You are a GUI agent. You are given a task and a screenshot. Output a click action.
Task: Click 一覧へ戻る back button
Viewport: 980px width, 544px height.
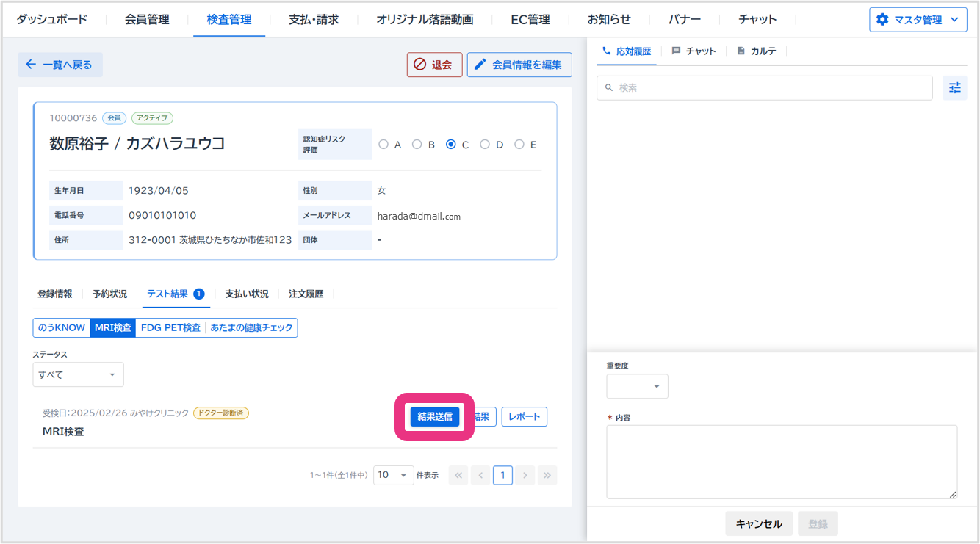[x=60, y=65]
